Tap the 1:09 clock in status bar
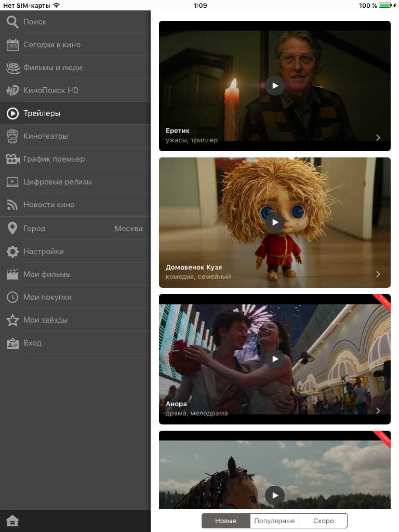 200,5
